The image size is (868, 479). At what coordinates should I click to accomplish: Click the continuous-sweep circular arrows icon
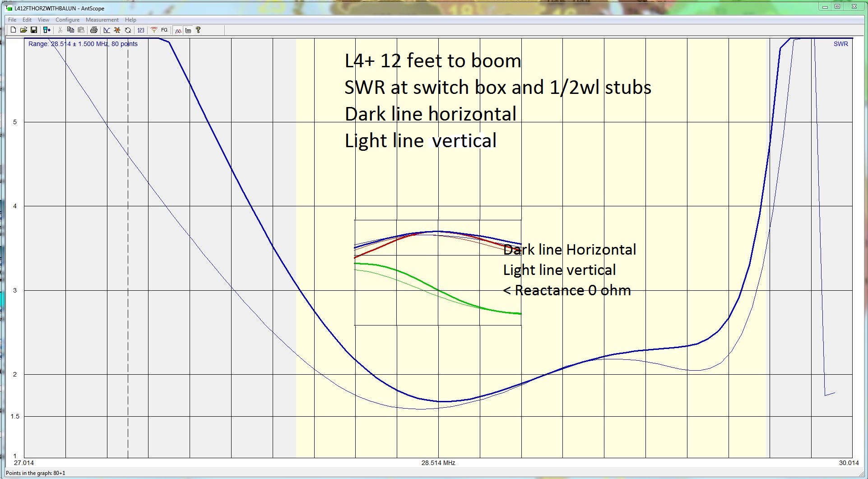pos(128,30)
